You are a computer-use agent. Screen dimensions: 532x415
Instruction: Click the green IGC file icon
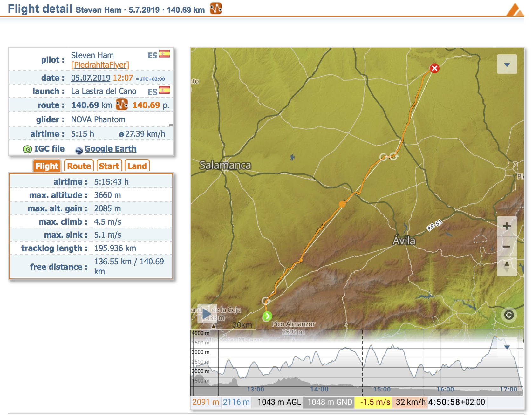28,149
